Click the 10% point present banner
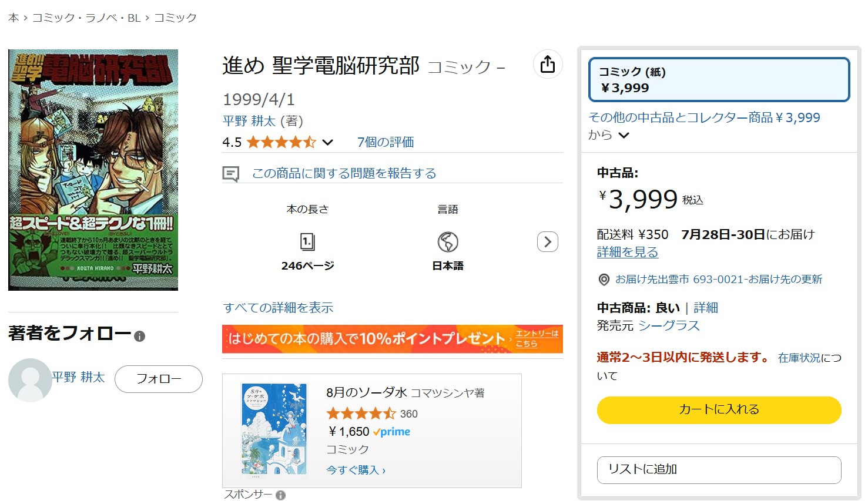This screenshot has width=868, height=501. pos(393,339)
